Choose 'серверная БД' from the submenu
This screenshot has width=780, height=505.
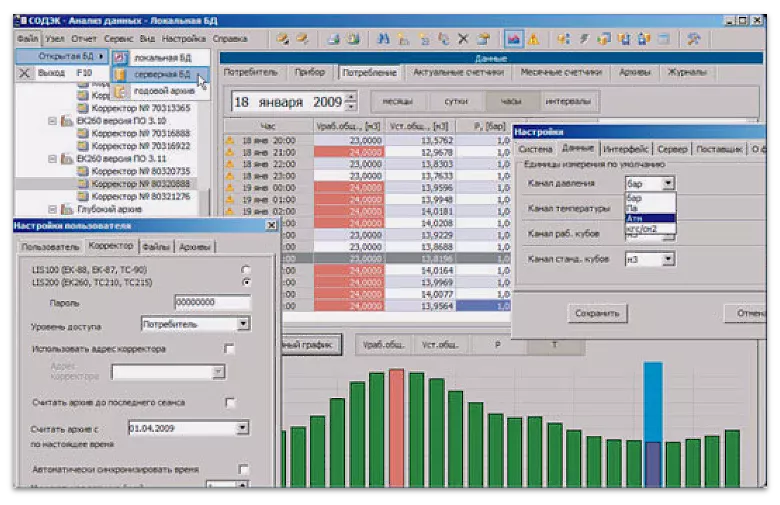click(161, 74)
